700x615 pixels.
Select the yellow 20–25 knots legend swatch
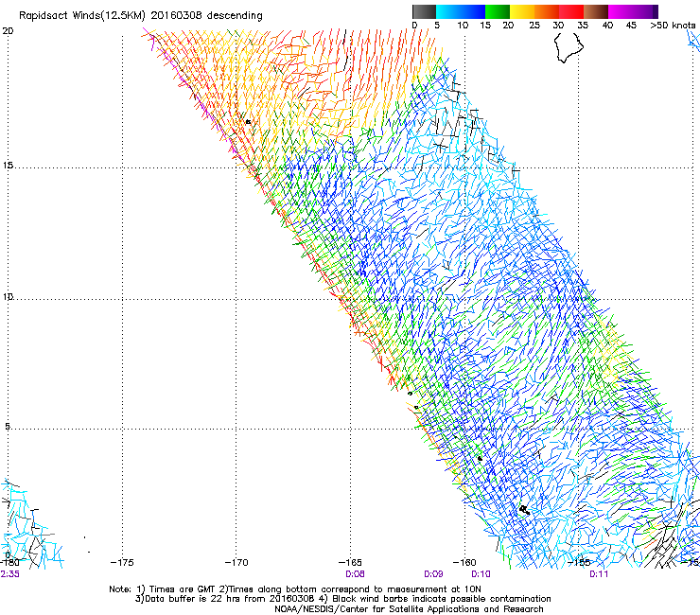(522, 11)
